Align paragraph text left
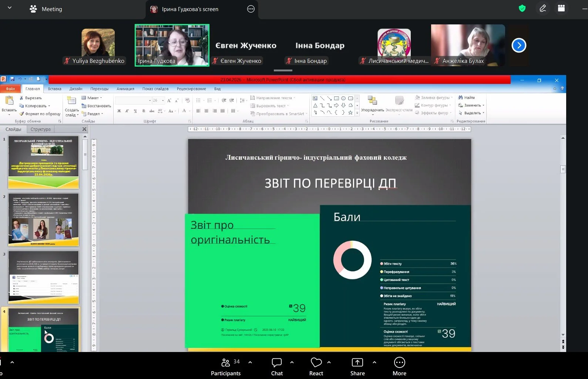Screen dimensions: 588x379 point(198,111)
